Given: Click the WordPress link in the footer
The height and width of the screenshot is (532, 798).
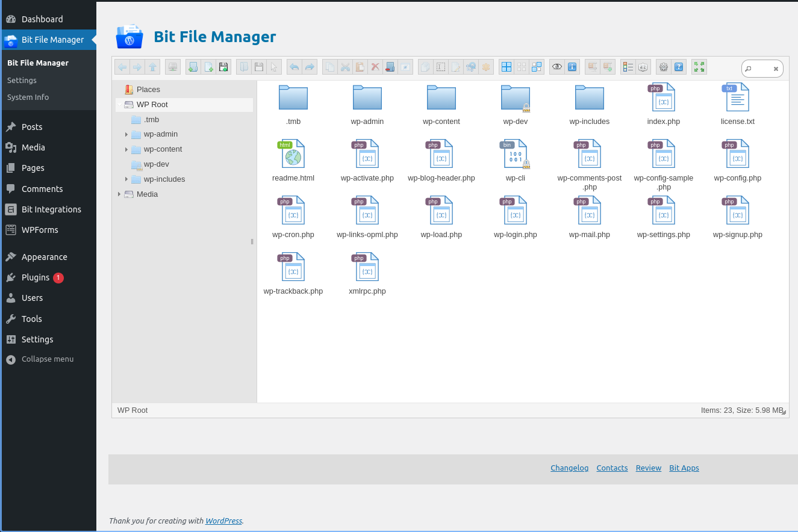Looking at the screenshot, I should [x=223, y=521].
